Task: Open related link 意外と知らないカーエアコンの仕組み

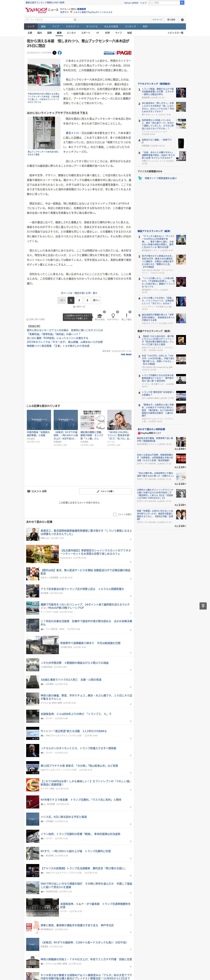Action: point(65,330)
